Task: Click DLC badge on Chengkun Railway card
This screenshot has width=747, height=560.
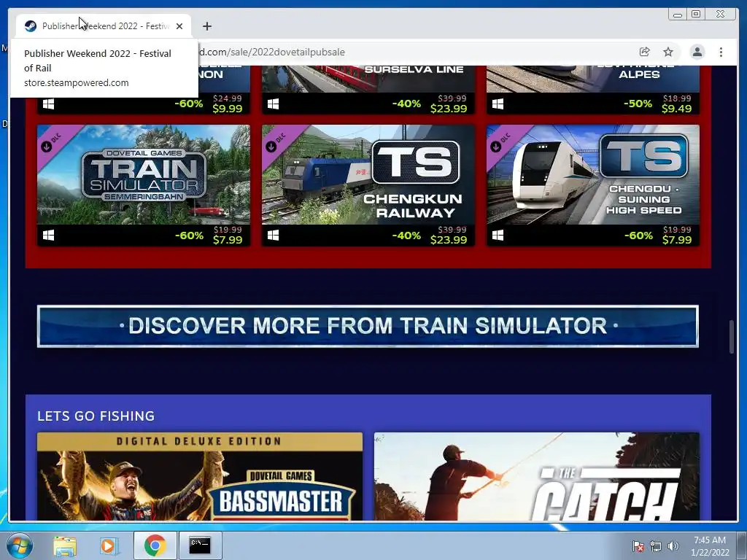Action: click(x=276, y=142)
